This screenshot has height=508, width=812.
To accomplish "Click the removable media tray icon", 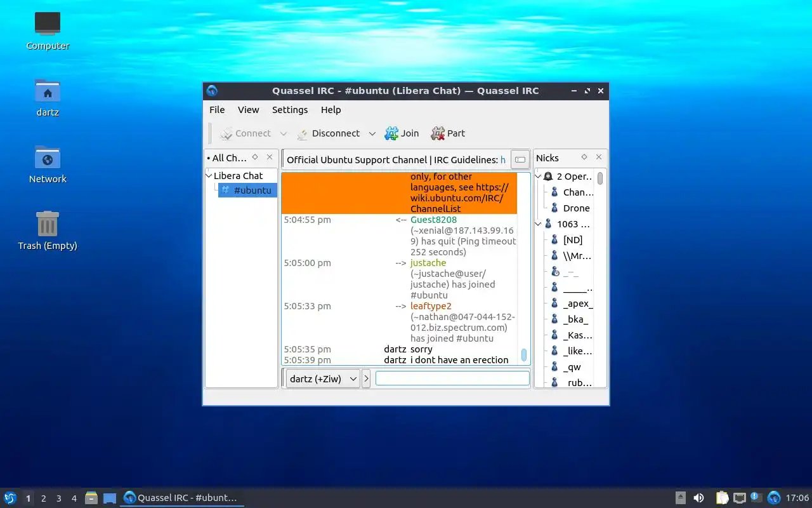I will point(680,498).
